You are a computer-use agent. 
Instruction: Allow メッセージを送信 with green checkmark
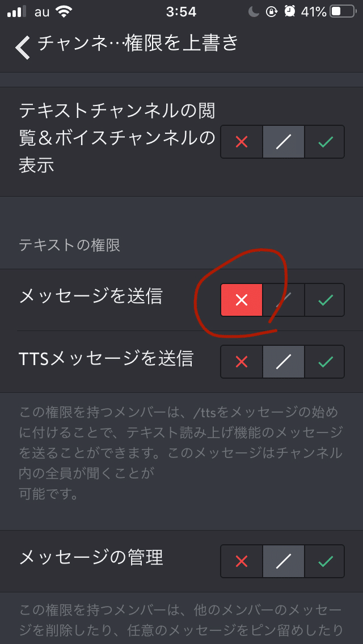tap(325, 300)
